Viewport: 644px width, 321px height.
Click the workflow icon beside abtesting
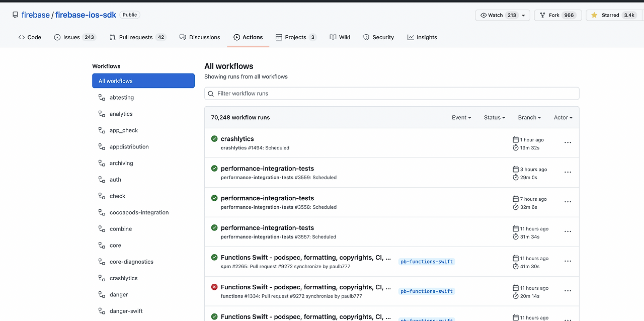[x=102, y=97]
